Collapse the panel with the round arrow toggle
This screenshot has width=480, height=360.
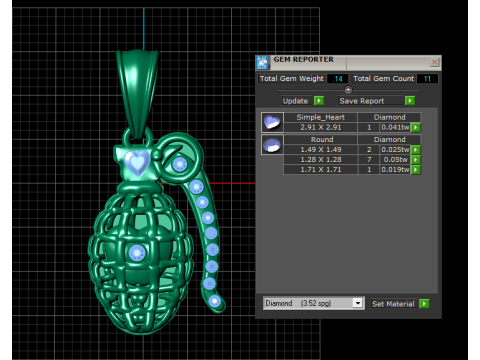pos(348,90)
